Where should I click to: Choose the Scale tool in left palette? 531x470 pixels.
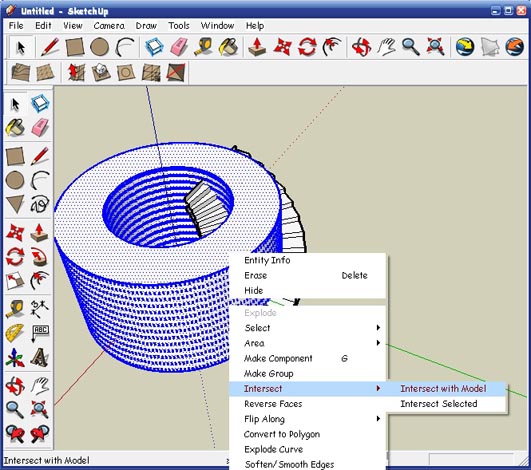pyautogui.click(x=15, y=282)
